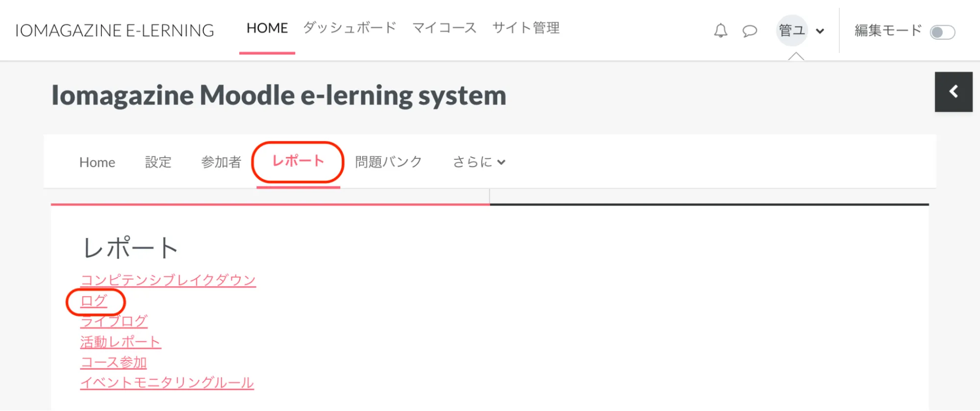
Task: Click the user avatar circle
Action: pyautogui.click(x=792, y=31)
